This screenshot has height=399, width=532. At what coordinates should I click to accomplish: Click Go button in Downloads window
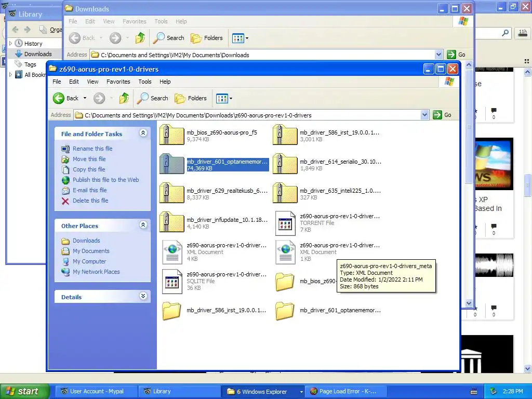[456, 55]
